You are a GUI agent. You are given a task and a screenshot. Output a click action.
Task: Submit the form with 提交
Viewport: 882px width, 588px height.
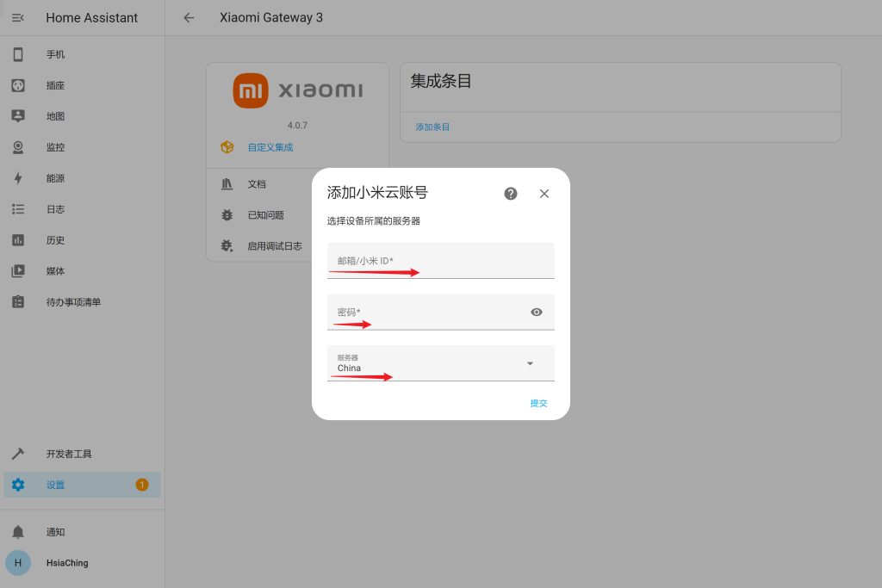(x=539, y=403)
